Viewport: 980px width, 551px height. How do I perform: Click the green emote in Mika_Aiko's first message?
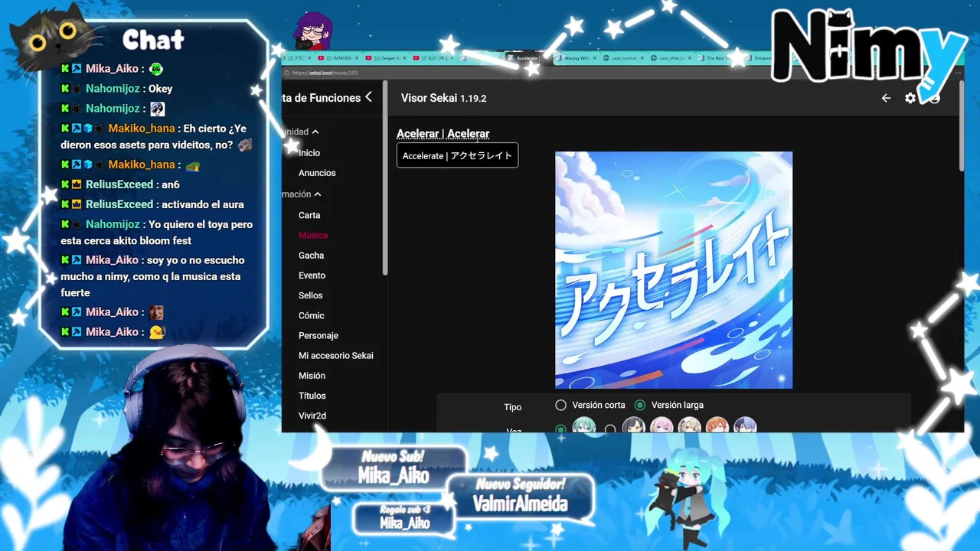pyautogui.click(x=156, y=69)
